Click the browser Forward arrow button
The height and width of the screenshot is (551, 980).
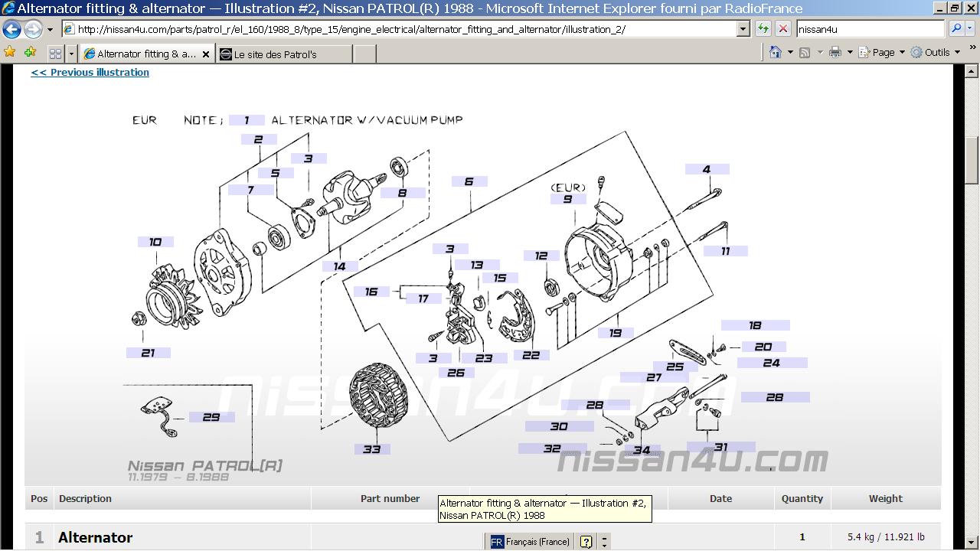33,29
